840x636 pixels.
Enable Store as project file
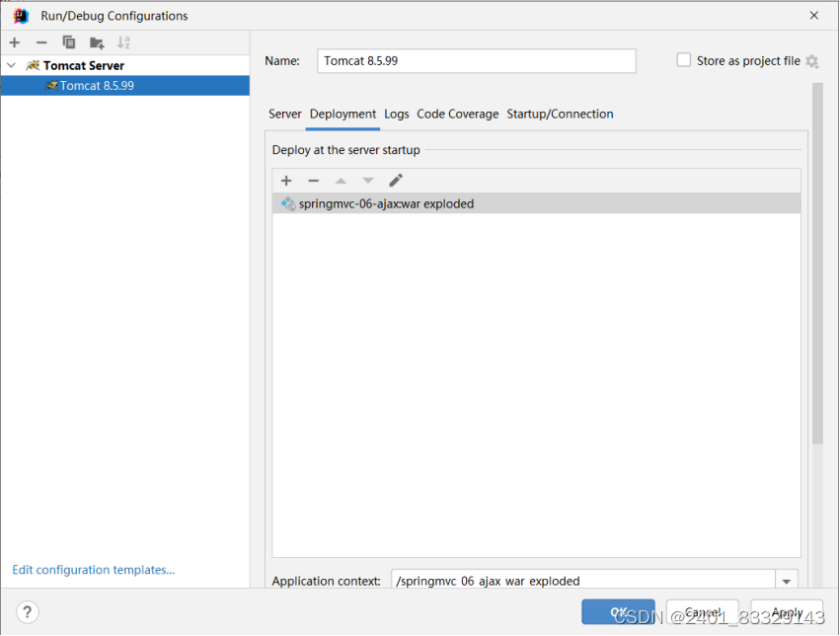(x=684, y=60)
